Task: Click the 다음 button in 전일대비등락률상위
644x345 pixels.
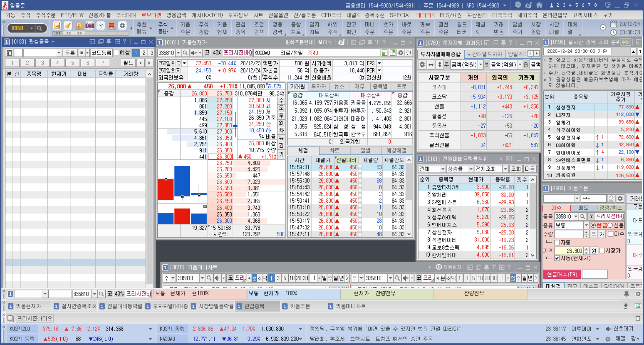Action: (530, 169)
